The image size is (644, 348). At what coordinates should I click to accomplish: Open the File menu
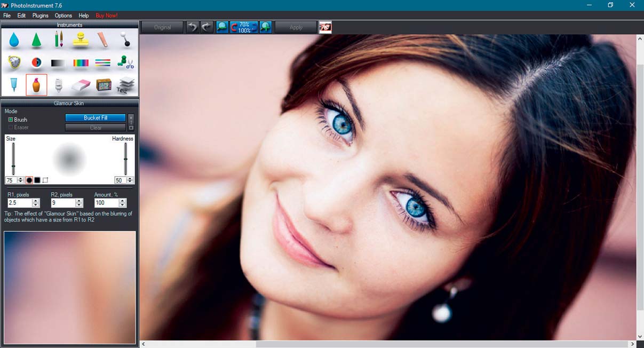[x=7, y=15]
